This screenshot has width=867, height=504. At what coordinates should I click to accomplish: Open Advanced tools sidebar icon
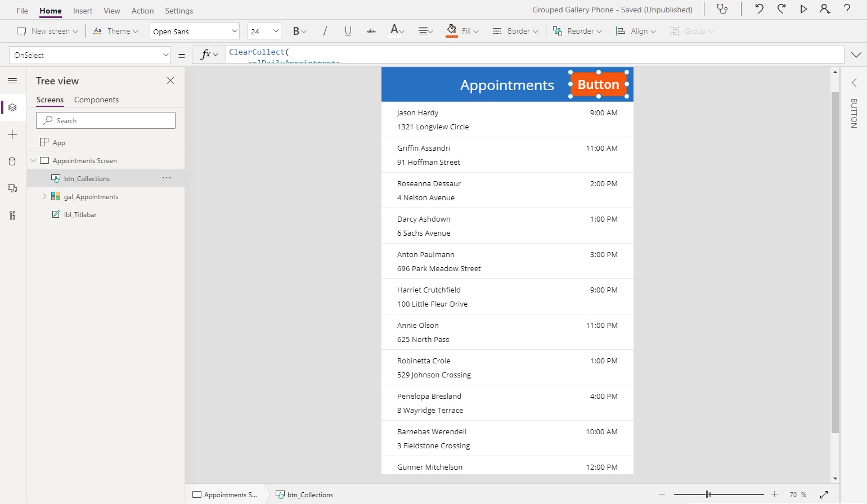[12, 215]
